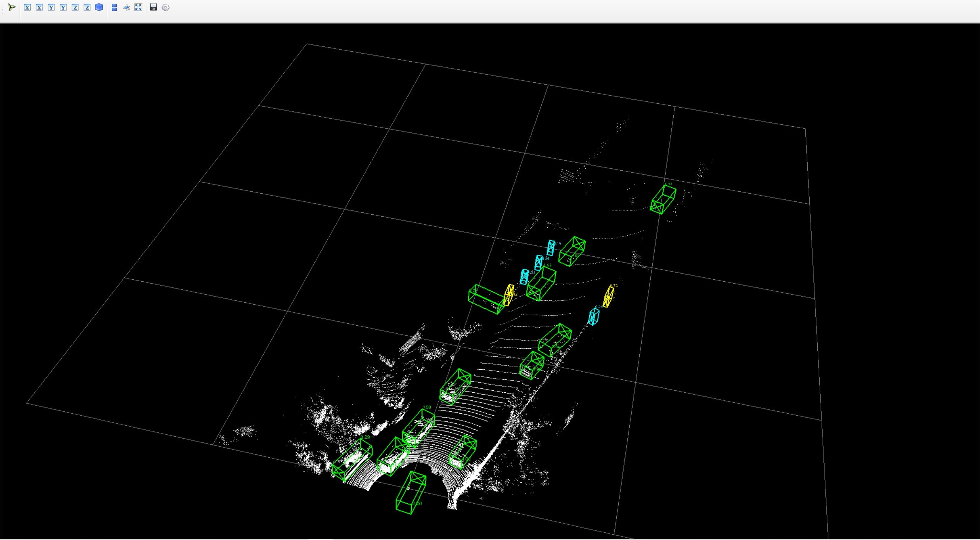Screen dimensions: 980x540
Task: Toggle the axes indicator icon
Action: [x=126, y=7]
